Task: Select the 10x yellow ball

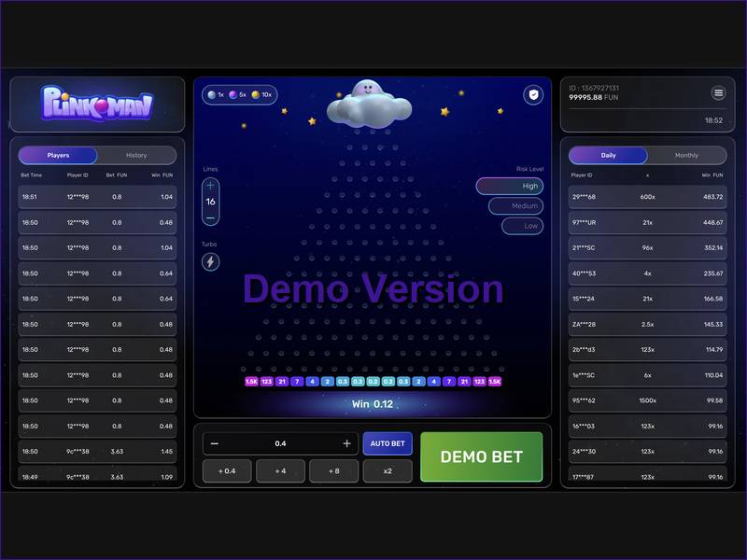Action: point(261,94)
